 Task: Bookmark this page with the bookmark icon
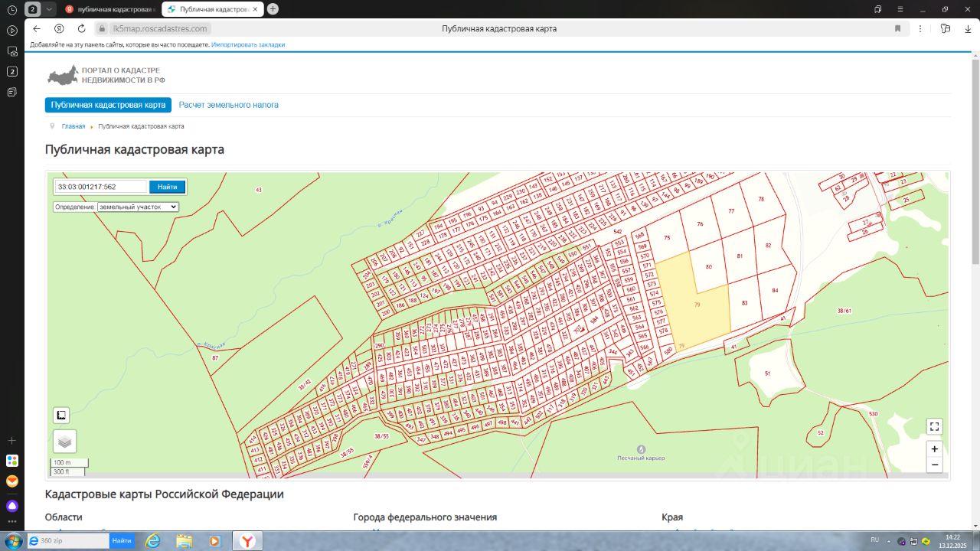(x=897, y=28)
